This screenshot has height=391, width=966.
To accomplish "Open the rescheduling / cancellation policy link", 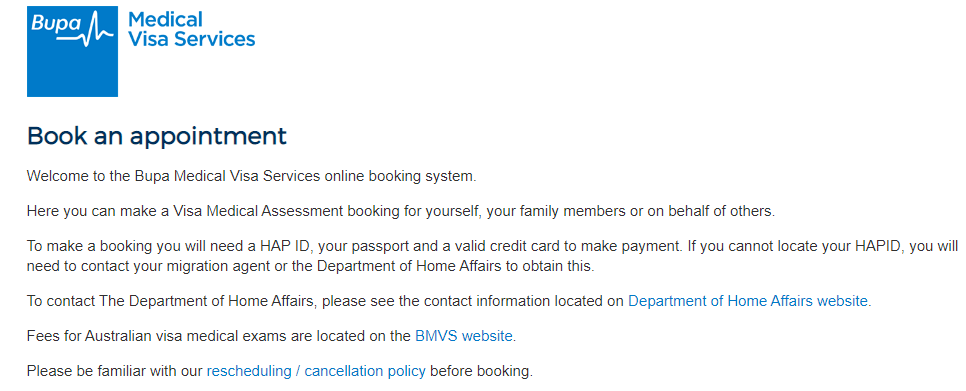I will tap(316, 371).
